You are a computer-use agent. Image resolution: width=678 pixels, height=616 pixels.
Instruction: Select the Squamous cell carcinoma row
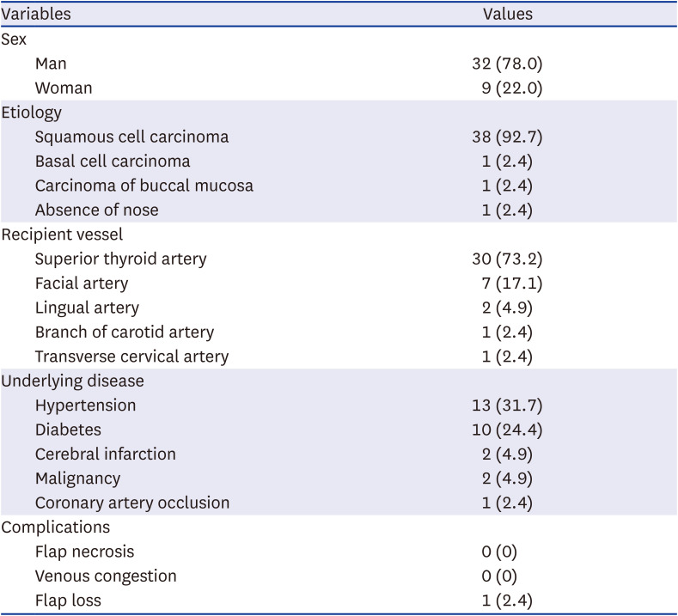click(132, 137)
